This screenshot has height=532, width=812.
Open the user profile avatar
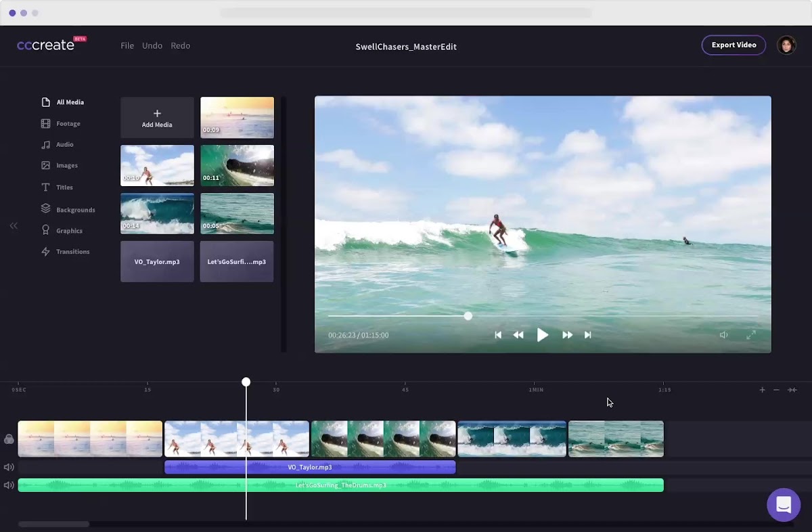pos(786,45)
